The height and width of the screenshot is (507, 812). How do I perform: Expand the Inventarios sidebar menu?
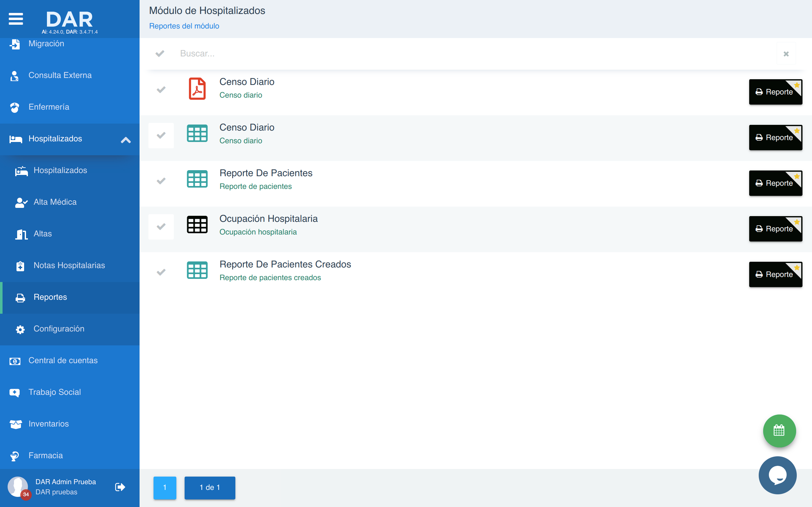click(x=49, y=424)
